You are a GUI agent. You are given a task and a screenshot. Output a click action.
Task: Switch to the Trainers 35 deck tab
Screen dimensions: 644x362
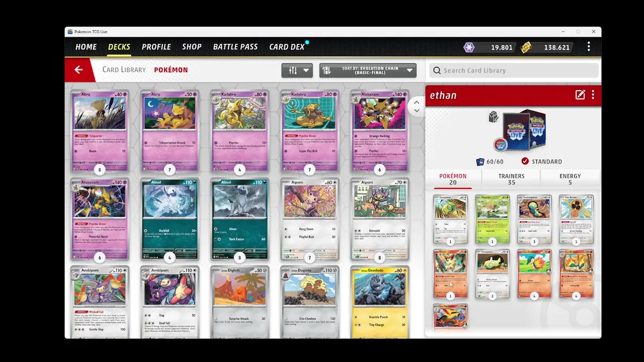pos(511,179)
